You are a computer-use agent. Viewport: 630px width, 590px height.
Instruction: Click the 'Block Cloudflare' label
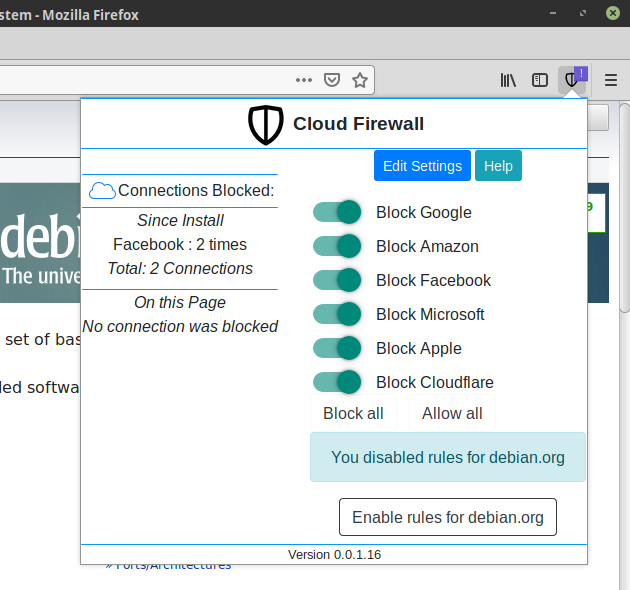[x=435, y=382]
